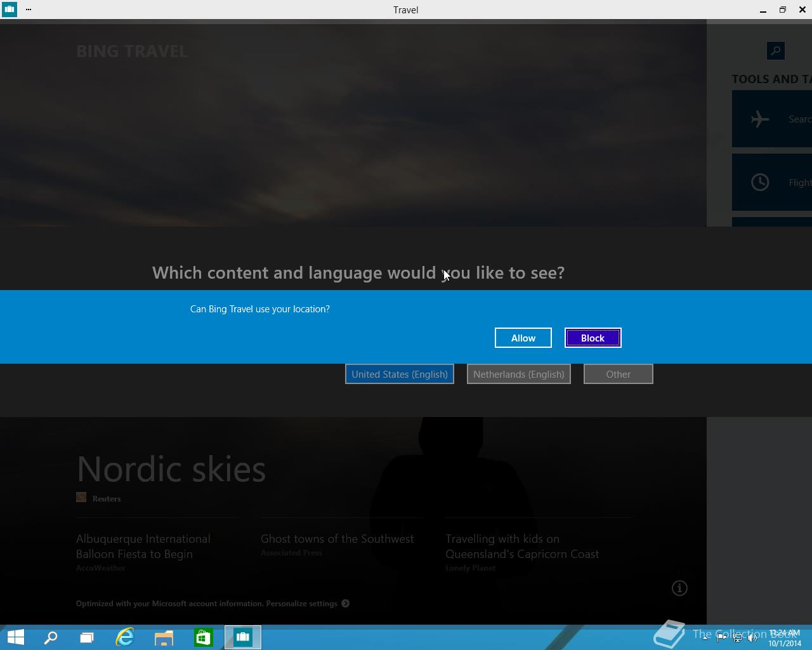Click the Reuters source icon

tap(81, 497)
